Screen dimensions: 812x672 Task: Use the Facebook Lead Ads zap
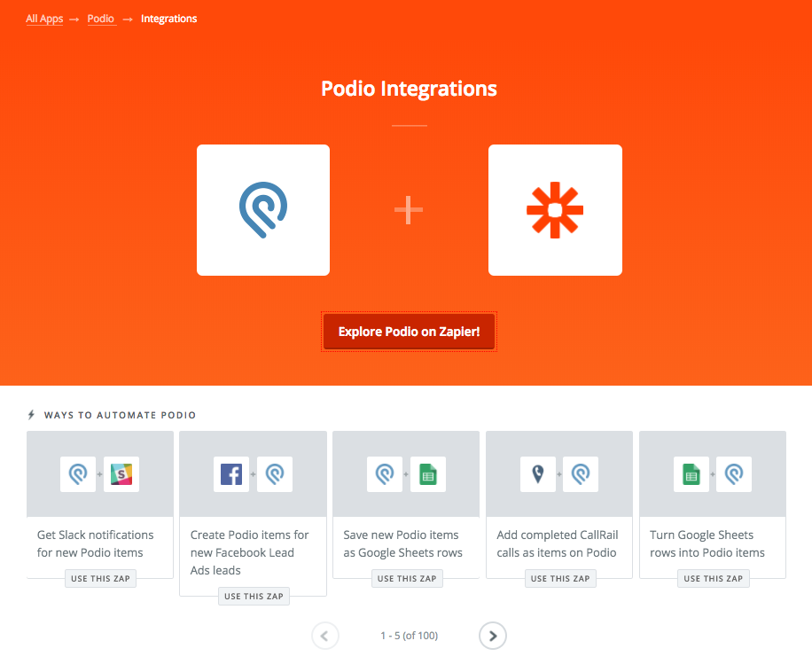(x=254, y=597)
